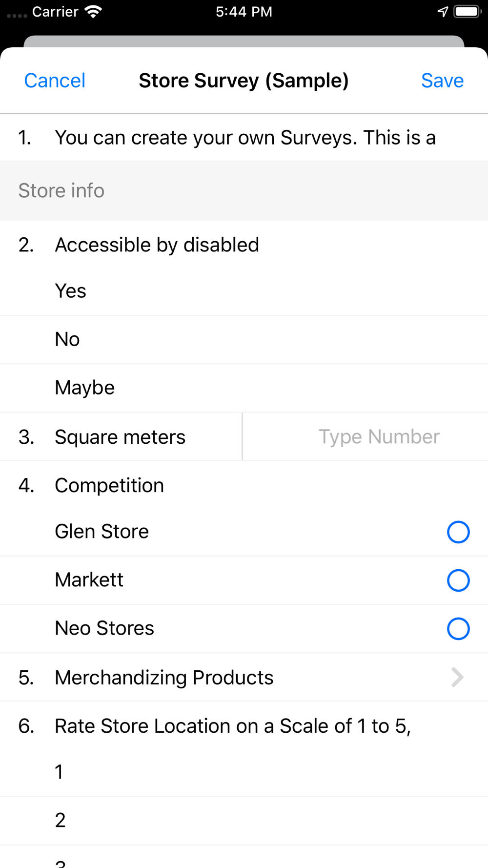This screenshot has height=868, width=488.
Task: Open the Merchandizing Products question row
Action: pos(244,677)
